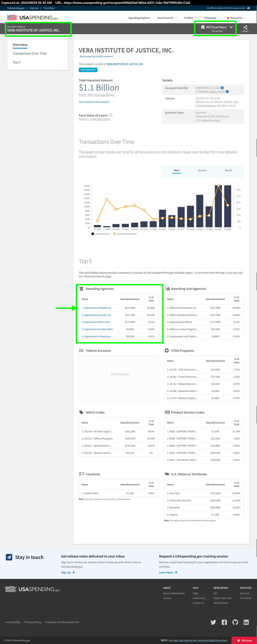257x644 pixels.
Task: Open the D&B information note link
Action: (198, 641)
